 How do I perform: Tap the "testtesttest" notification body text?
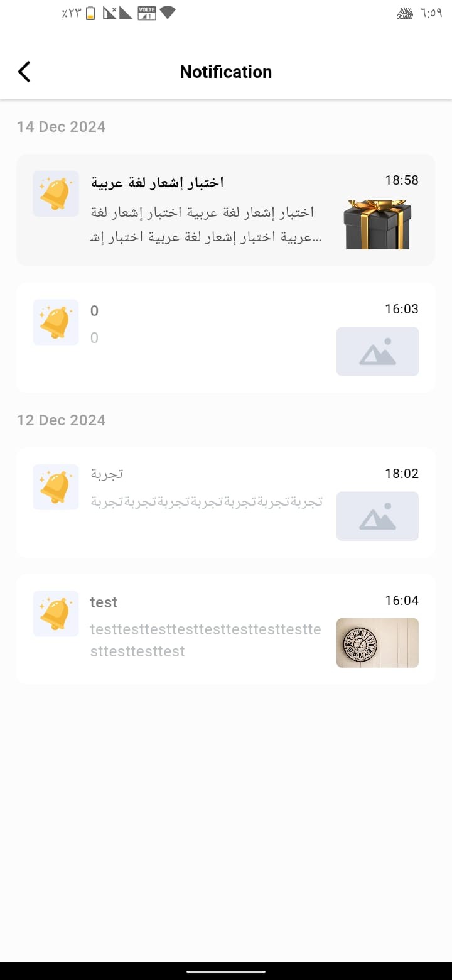point(205,640)
